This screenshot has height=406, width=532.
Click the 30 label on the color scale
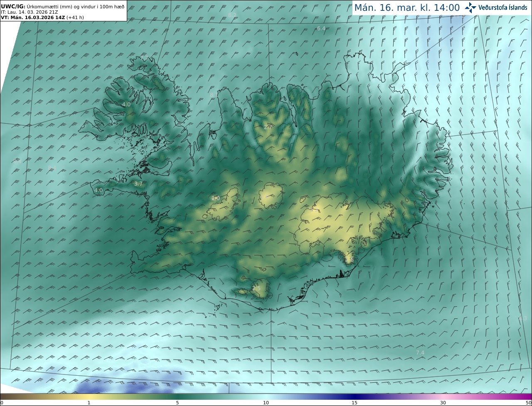443,403
